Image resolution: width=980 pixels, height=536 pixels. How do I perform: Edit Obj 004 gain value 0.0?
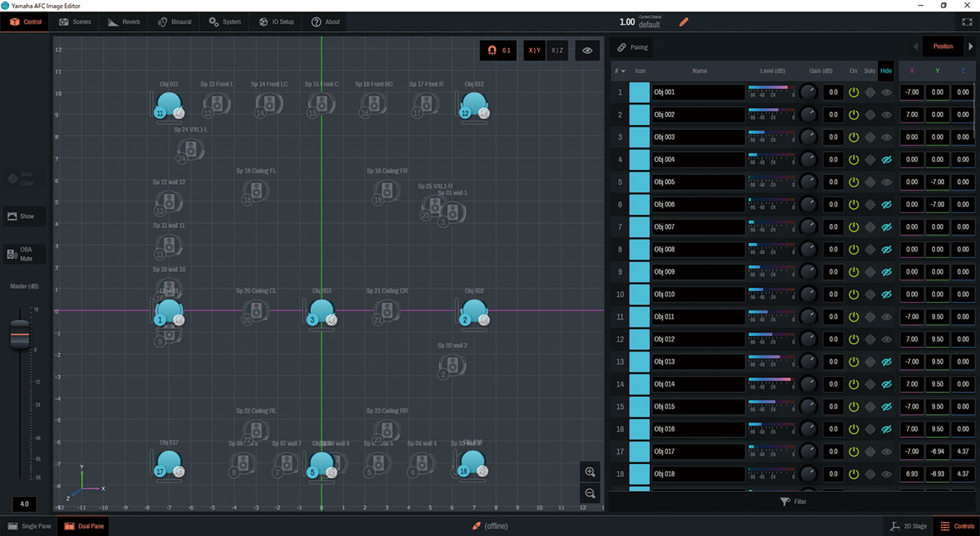click(x=833, y=160)
